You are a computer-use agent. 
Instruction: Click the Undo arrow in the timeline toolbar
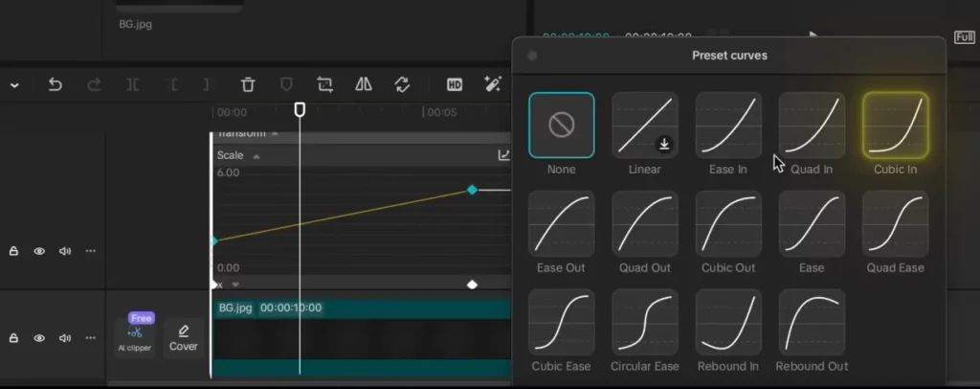[55, 84]
